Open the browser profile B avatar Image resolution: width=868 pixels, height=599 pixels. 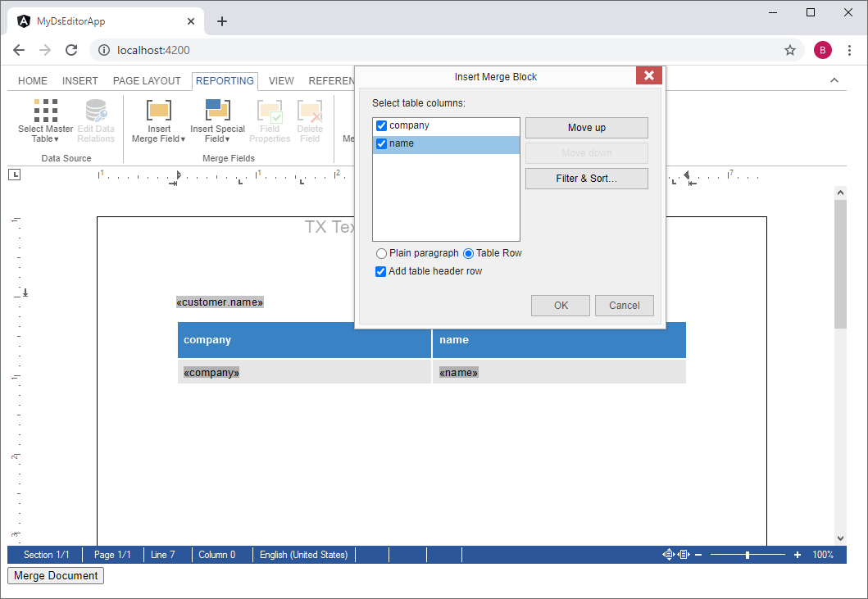pos(823,50)
